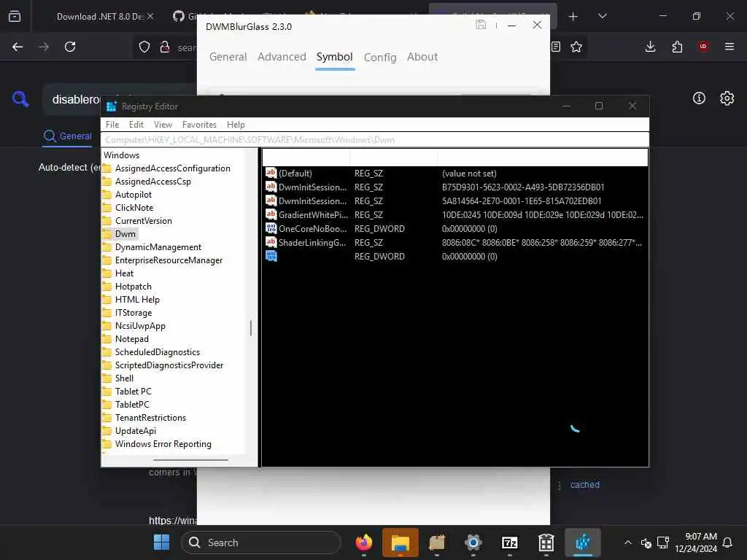747x560 pixels.
Task: Open the browser extensions icon
Action: [x=677, y=47]
